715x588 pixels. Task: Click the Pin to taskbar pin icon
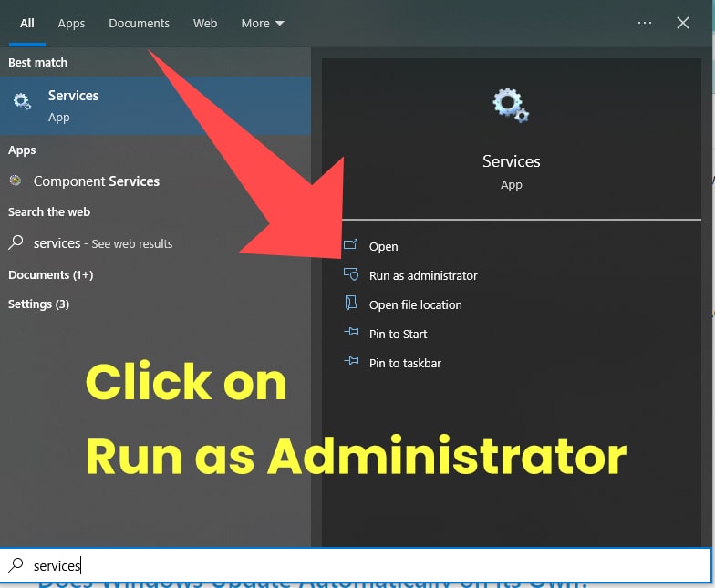coord(351,362)
